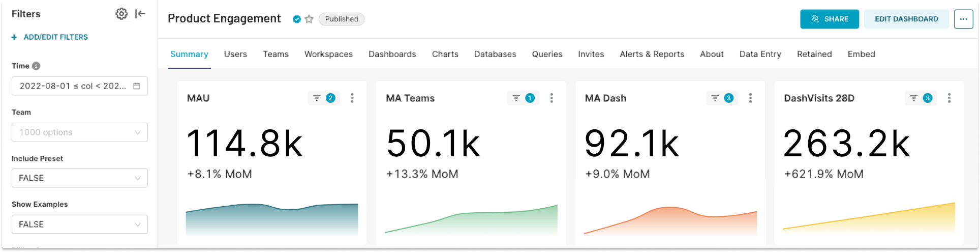The height and width of the screenshot is (252, 980).
Task: Open the Include Preset dropdown
Action: (80, 178)
